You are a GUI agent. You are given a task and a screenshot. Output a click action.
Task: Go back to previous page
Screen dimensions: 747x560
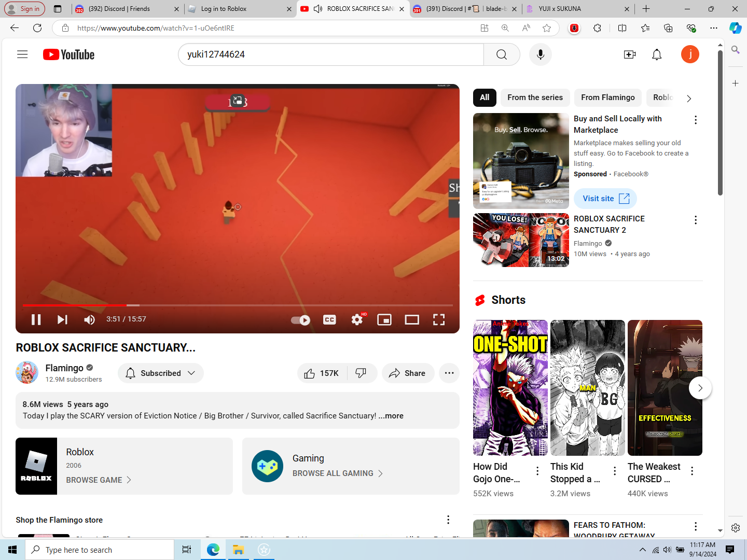15,28
